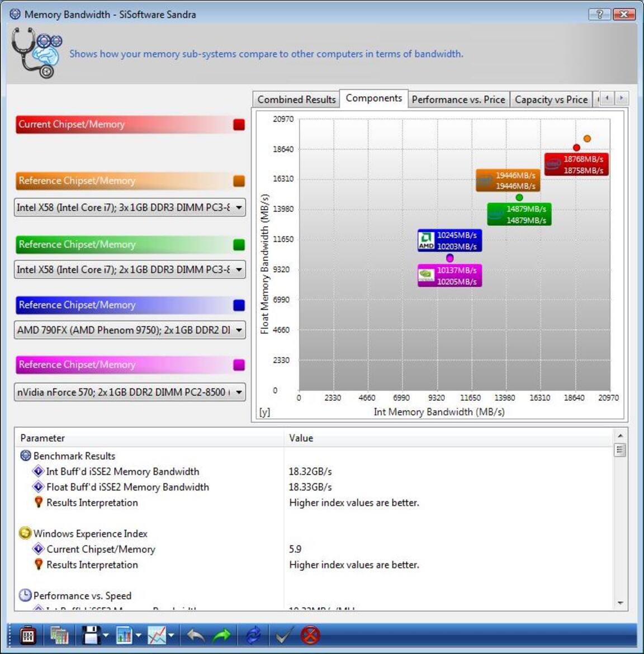Open the Intel X58 3x1GB DDR3 dropdown
Image resolution: width=644 pixels, height=654 pixels.
pyautogui.click(x=130, y=207)
